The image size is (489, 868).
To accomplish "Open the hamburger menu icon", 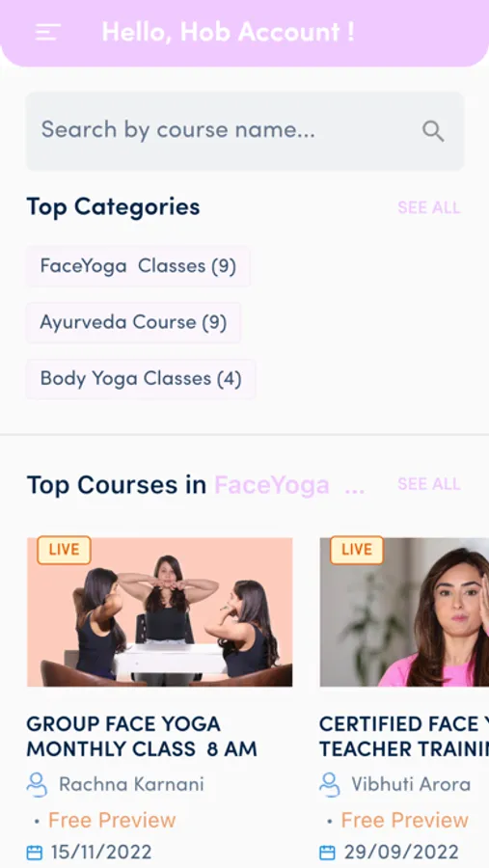I will (47, 32).
